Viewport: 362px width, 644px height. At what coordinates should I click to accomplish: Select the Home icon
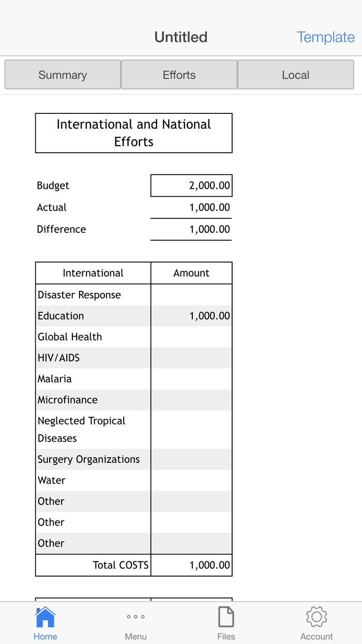coord(45,621)
